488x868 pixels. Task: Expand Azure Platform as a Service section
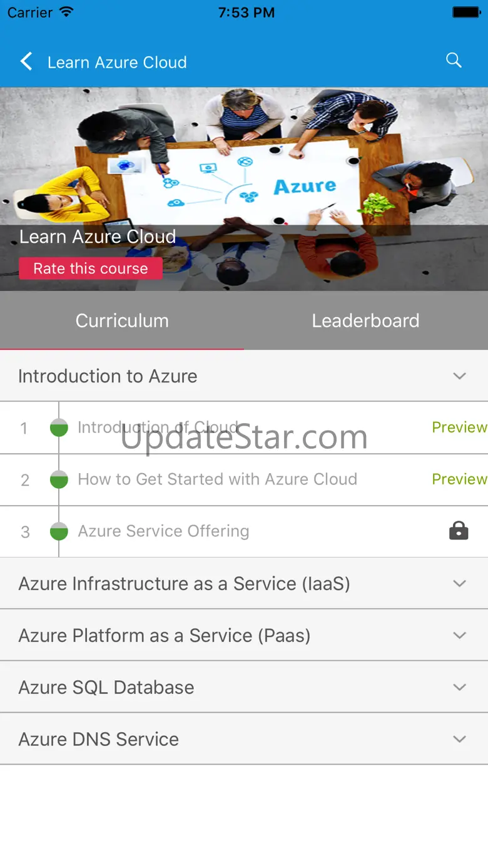tap(460, 635)
